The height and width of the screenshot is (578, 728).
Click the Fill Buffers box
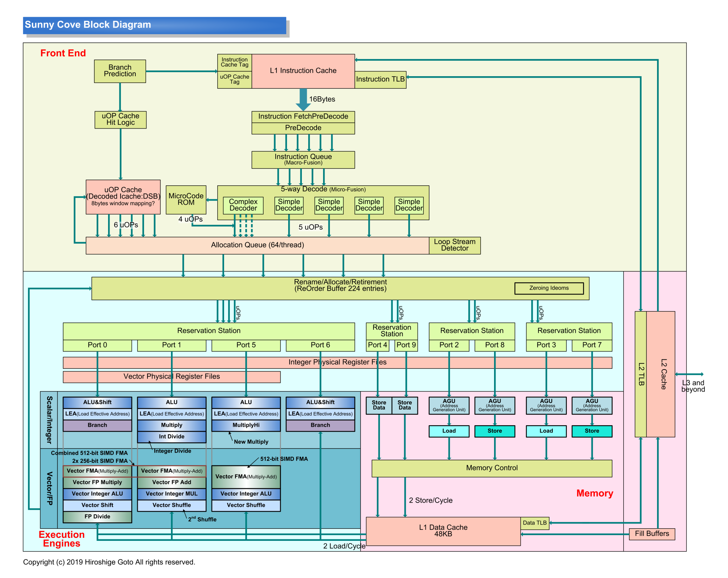(651, 534)
